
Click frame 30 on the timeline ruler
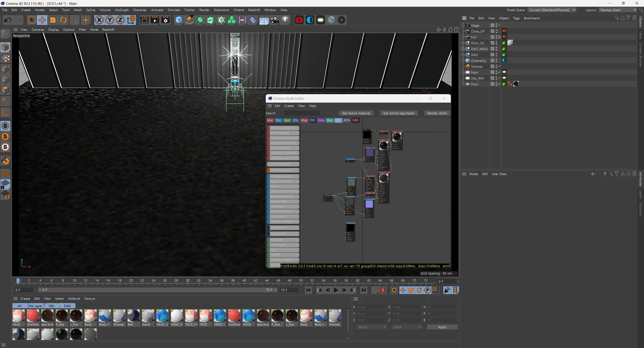pos(188,281)
